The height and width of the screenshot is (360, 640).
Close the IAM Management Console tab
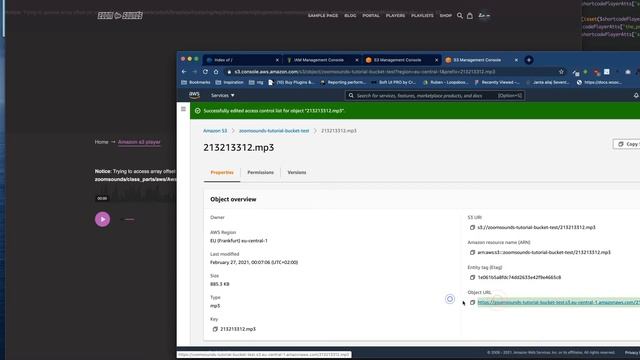click(x=357, y=60)
